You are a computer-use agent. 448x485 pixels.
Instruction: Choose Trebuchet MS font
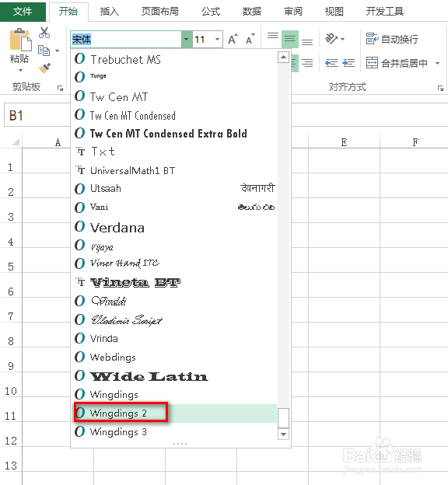click(x=175, y=59)
